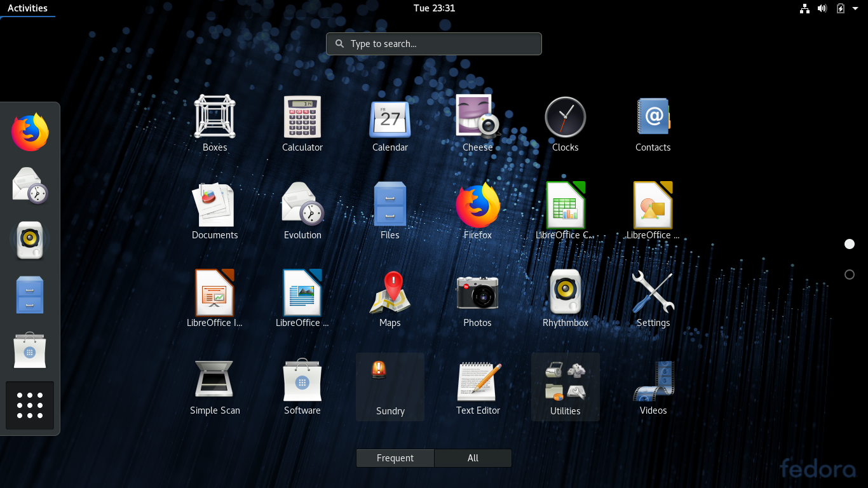
Task: Click Files cabinet in the left dash
Action: pyautogui.click(x=30, y=295)
